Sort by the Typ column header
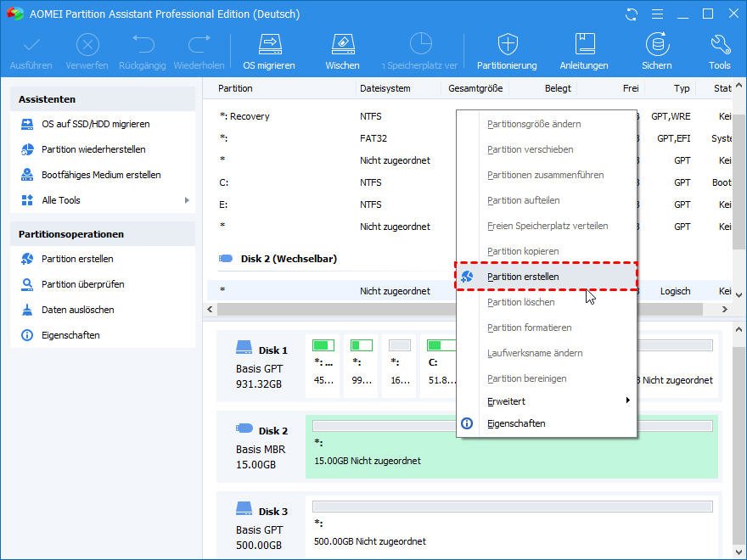 click(682, 88)
